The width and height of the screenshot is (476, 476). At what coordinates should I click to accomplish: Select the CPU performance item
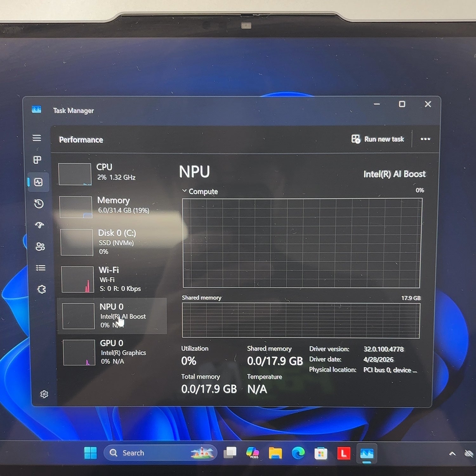click(112, 173)
